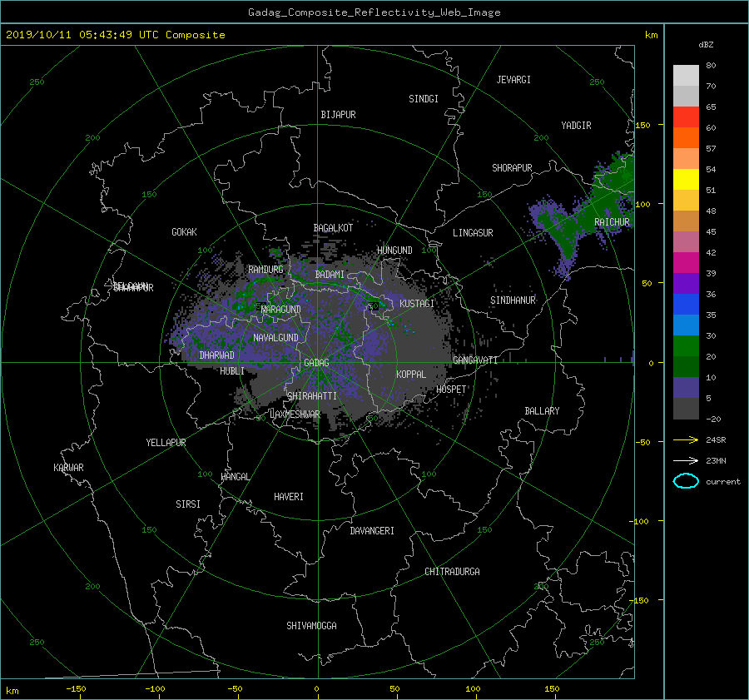Pick the orange 57-60 dBZ swatch
The image size is (749, 700).
(686, 138)
